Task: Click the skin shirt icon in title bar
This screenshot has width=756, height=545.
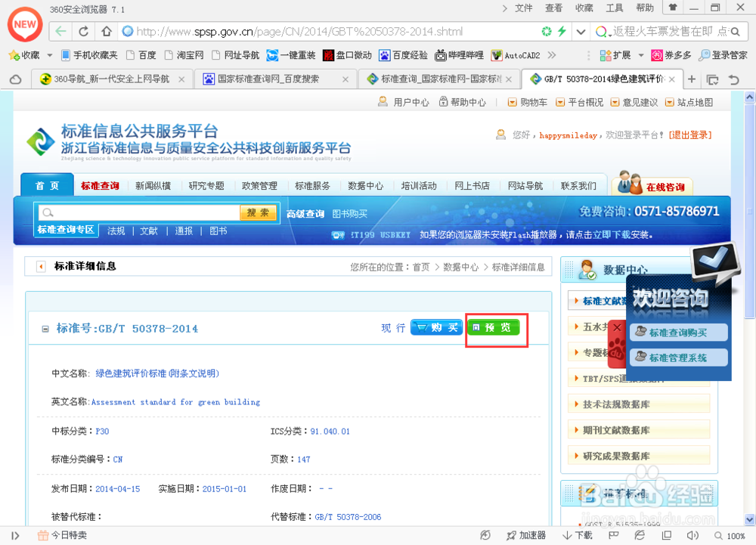Action: [x=673, y=8]
